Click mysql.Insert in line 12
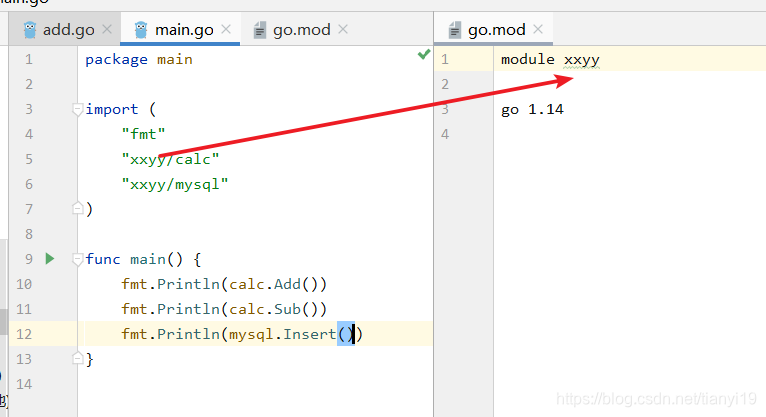This screenshot has width=766, height=417. pyautogui.click(x=282, y=334)
